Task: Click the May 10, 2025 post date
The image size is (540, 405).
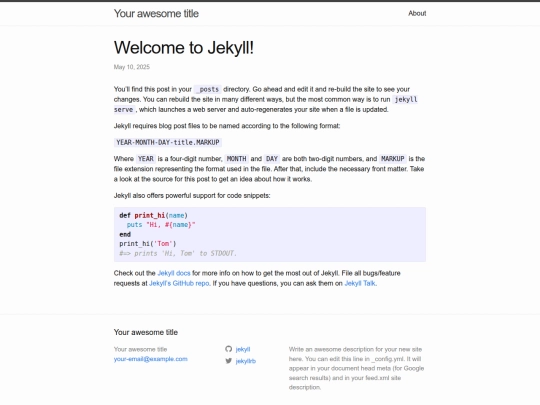Action: tap(132, 67)
